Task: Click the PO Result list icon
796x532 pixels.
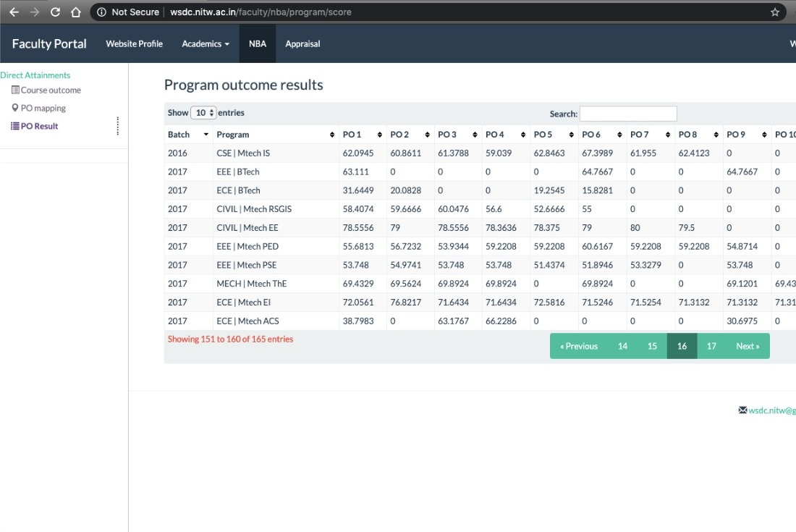Action: click(15, 126)
